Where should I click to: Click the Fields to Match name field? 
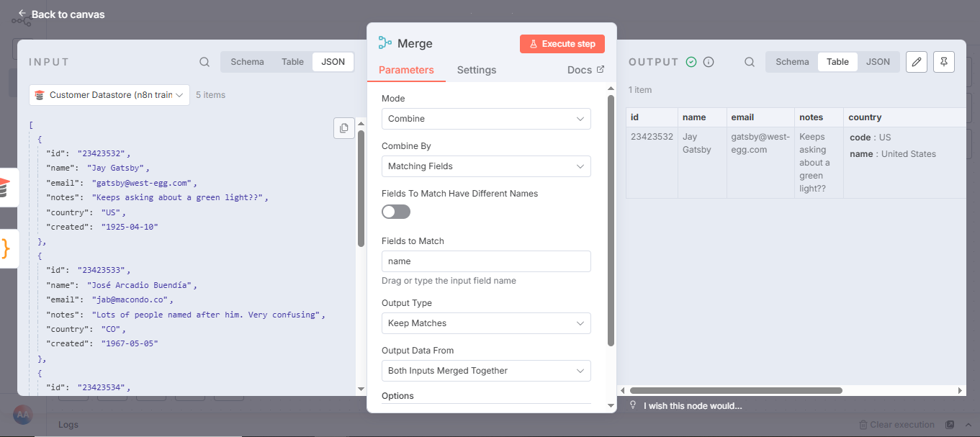tap(486, 261)
